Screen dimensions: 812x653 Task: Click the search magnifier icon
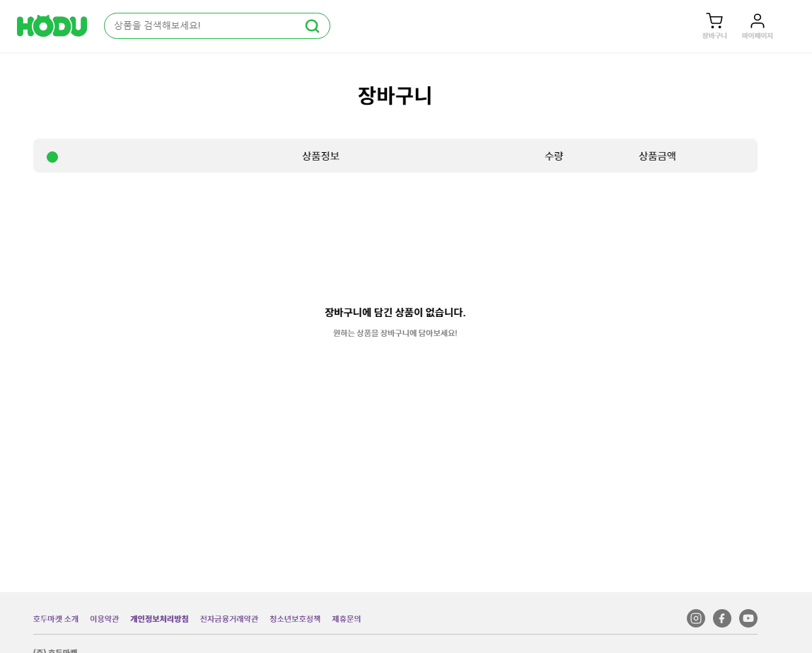pyautogui.click(x=312, y=25)
